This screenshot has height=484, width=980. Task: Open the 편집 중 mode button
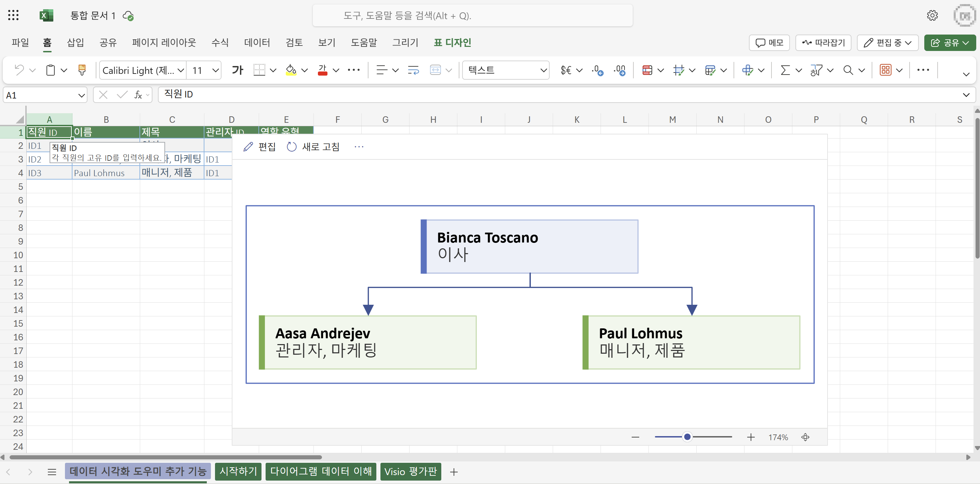coord(888,43)
